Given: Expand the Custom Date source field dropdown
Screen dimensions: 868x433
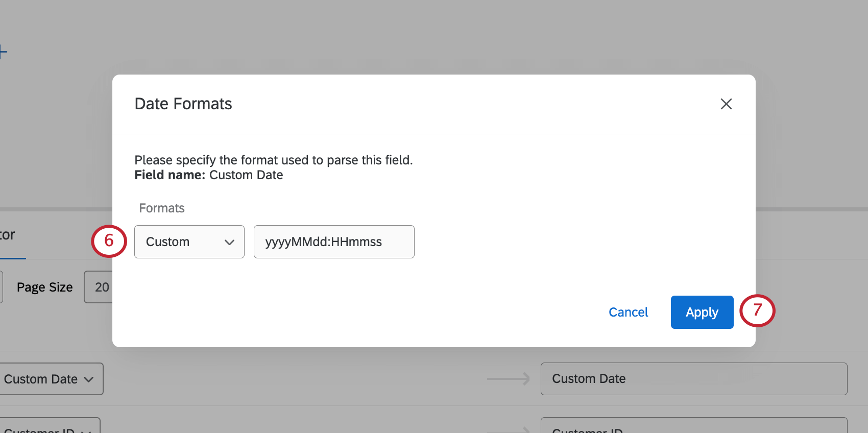Looking at the screenshot, I should pos(50,379).
